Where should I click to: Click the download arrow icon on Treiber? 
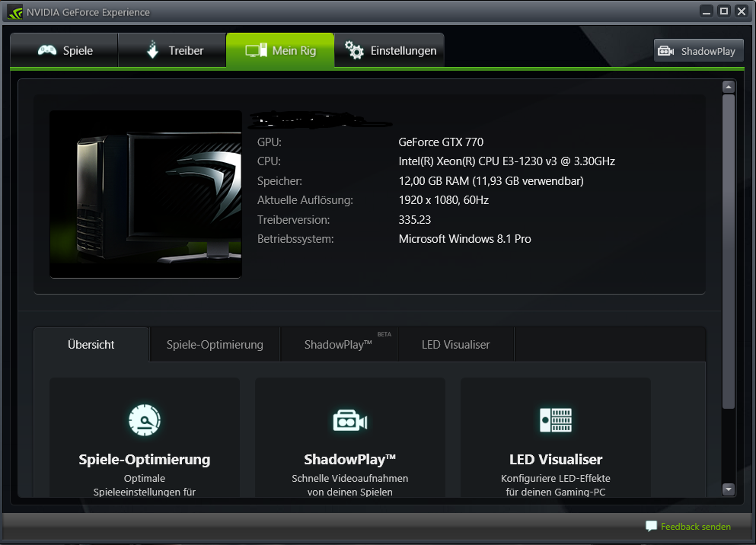(x=153, y=49)
